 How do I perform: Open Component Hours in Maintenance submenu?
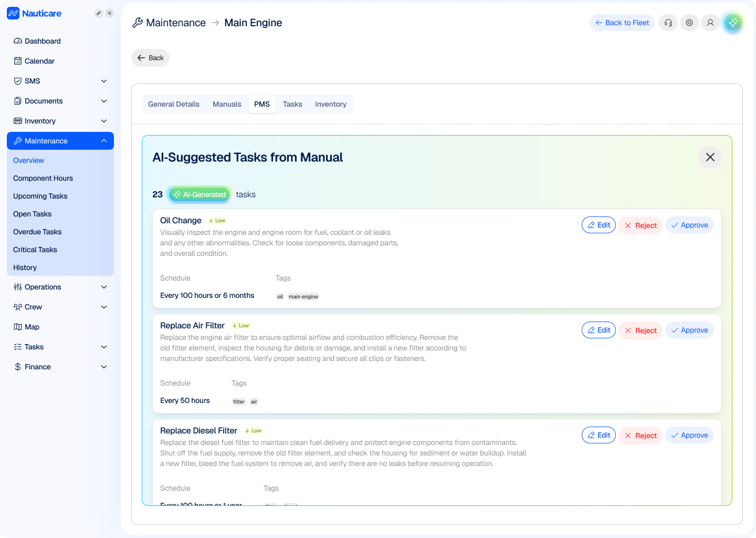coord(43,178)
